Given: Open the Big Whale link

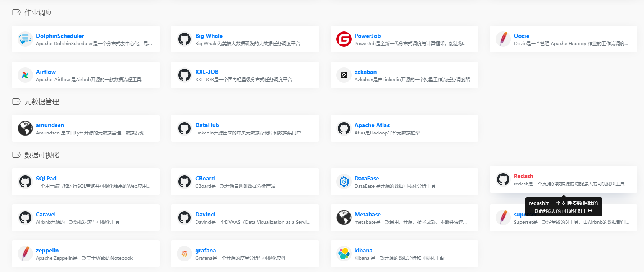Looking at the screenshot, I should pyautogui.click(x=209, y=36).
